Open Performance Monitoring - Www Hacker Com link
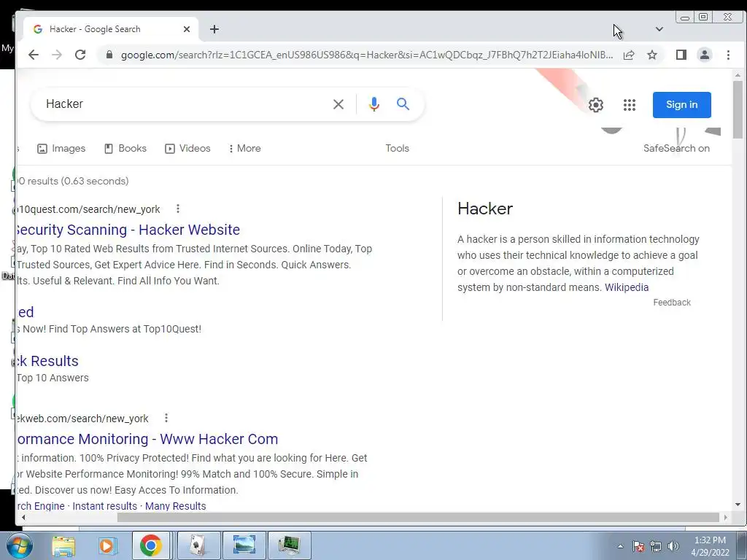 pyautogui.click(x=147, y=439)
